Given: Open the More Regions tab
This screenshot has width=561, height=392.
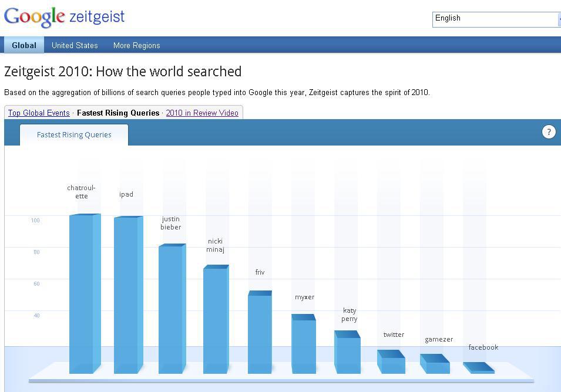Looking at the screenshot, I should [136, 45].
